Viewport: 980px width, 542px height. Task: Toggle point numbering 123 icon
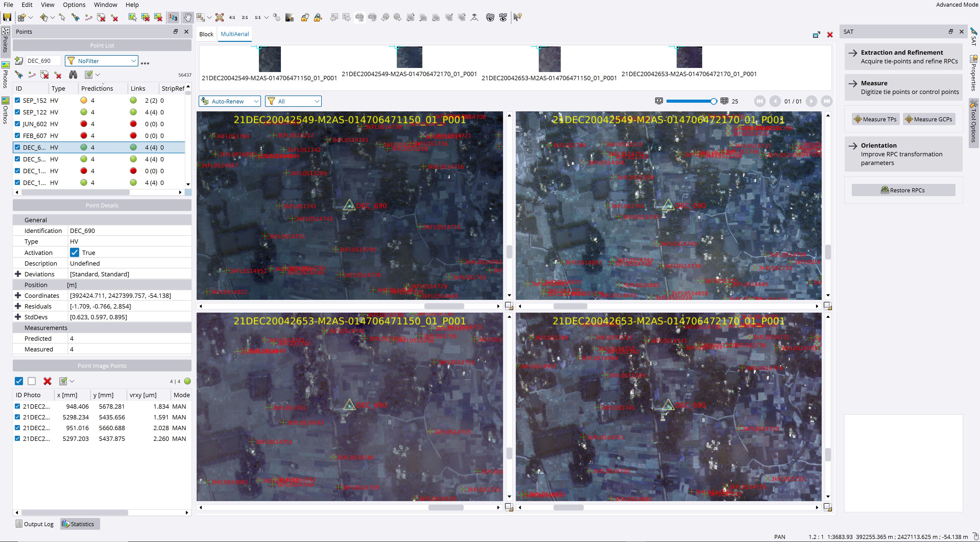(x=173, y=17)
